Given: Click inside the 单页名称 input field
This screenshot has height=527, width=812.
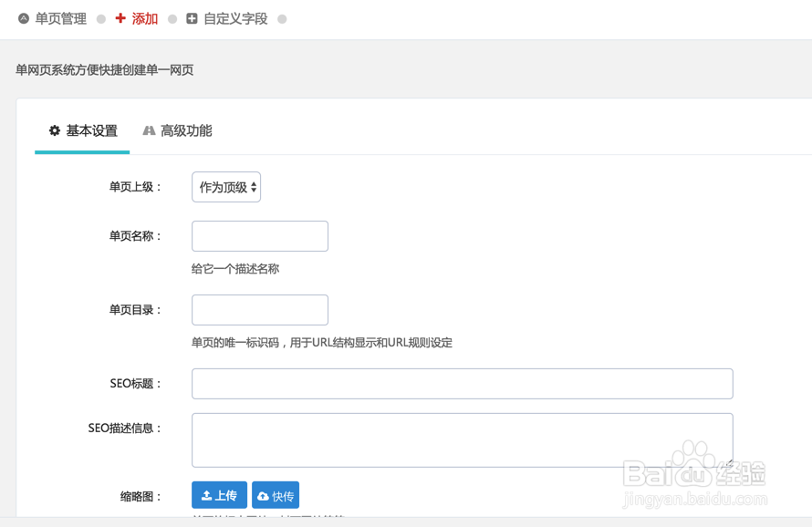Looking at the screenshot, I should pos(259,235).
